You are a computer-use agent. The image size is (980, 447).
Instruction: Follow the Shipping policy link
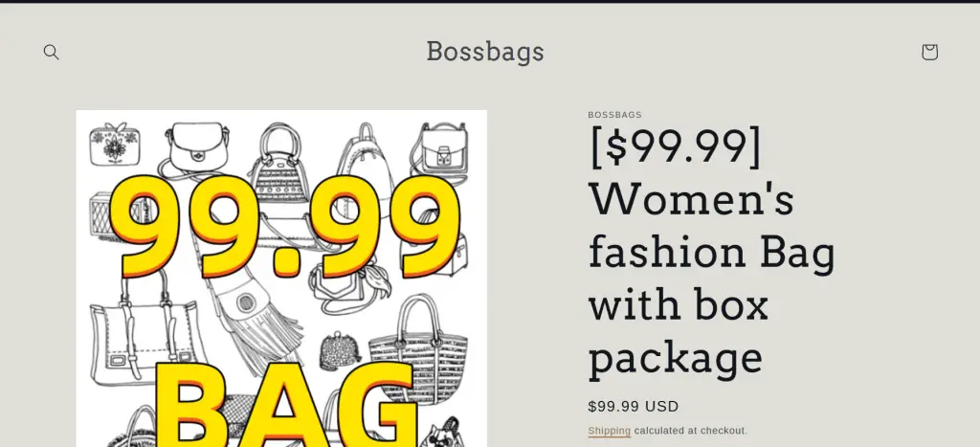coord(609,431)
